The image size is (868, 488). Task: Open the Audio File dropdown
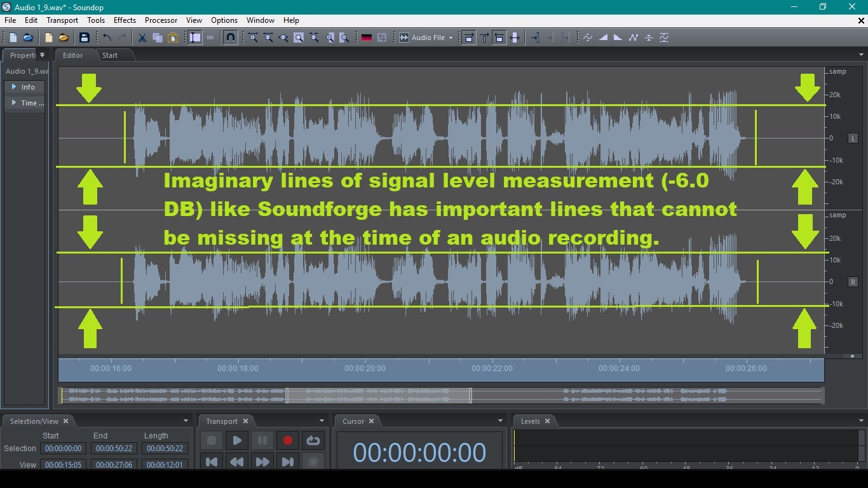[x=426, y=37]
